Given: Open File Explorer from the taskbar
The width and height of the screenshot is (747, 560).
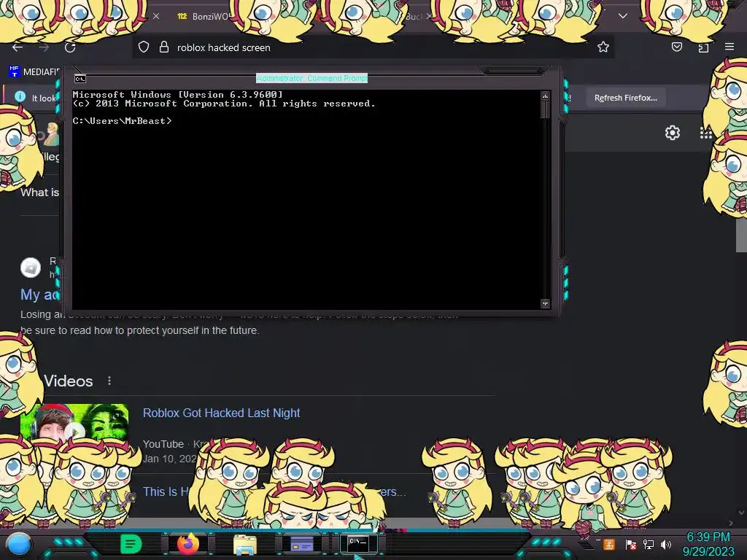Looking at the screenshot, I should click(245, 544).
